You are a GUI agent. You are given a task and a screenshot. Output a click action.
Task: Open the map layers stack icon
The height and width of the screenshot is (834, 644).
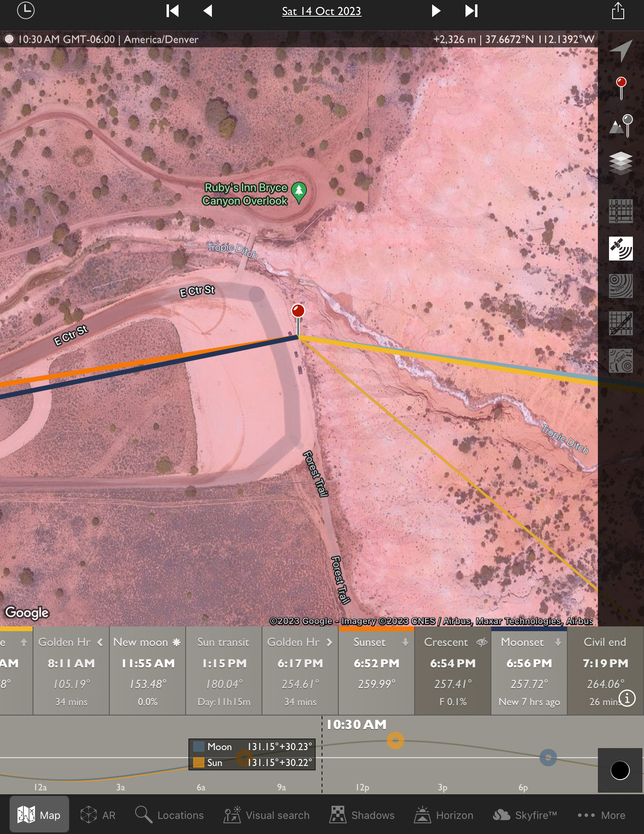pyautogui.click(x=621, y=163)
